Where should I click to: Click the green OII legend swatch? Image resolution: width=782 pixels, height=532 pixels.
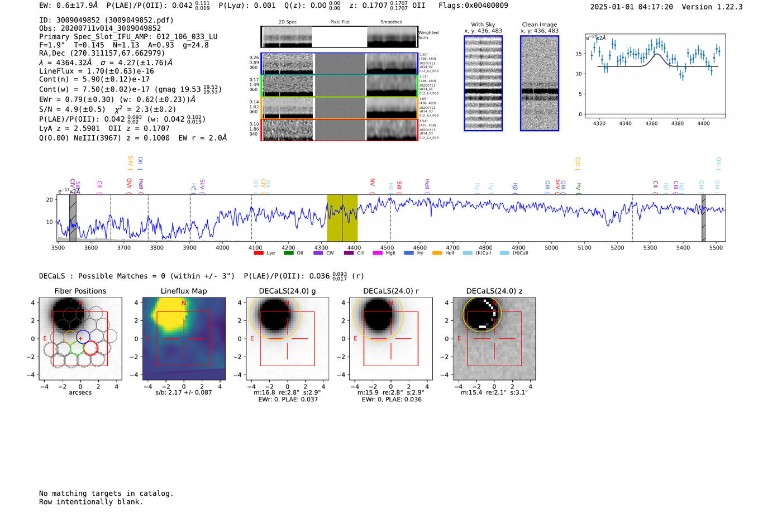click(x=288, y=253)
